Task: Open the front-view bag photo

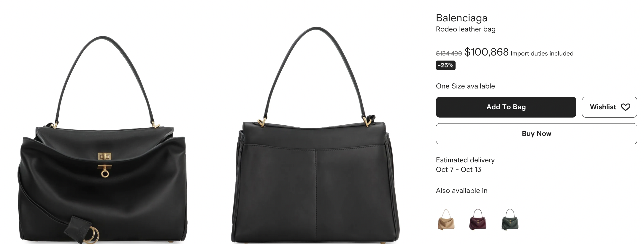Action: 103,140
